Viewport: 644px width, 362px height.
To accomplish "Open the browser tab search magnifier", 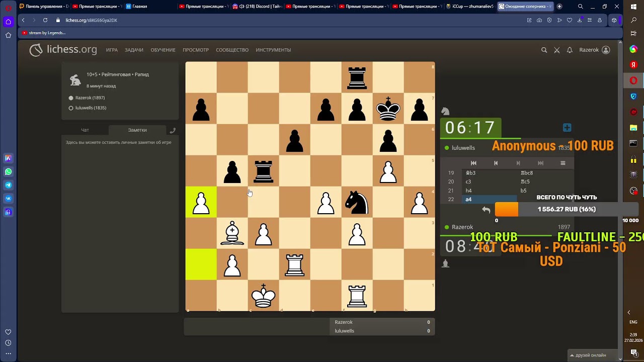I will click(581, 7).
